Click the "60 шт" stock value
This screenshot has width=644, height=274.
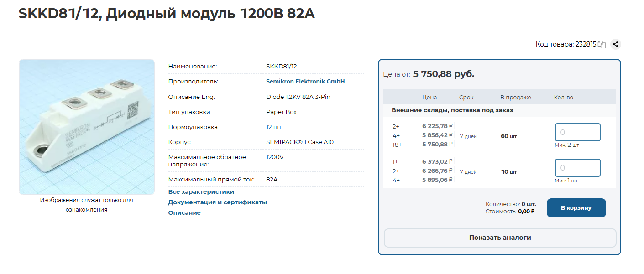click(x=509, y=136)
